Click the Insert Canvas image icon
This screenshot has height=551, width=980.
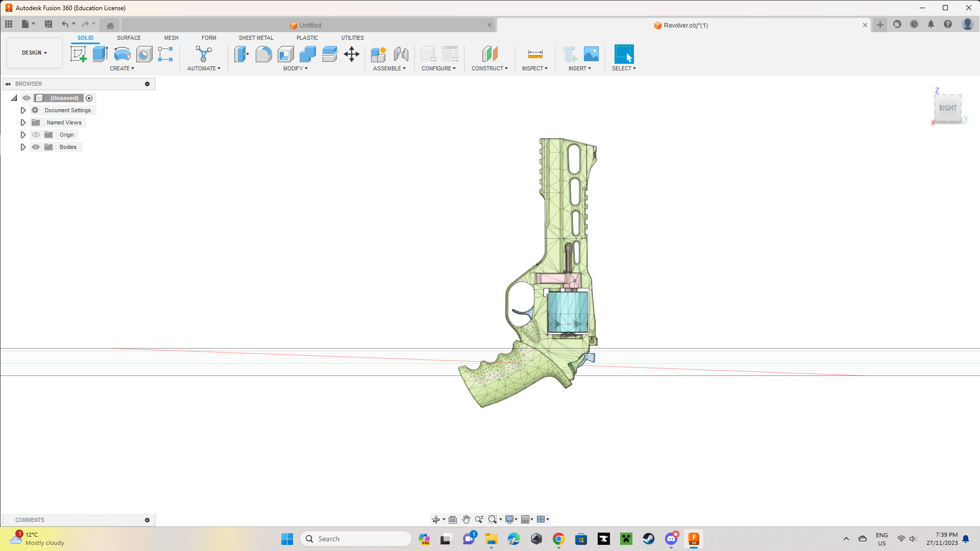(591, 54)
